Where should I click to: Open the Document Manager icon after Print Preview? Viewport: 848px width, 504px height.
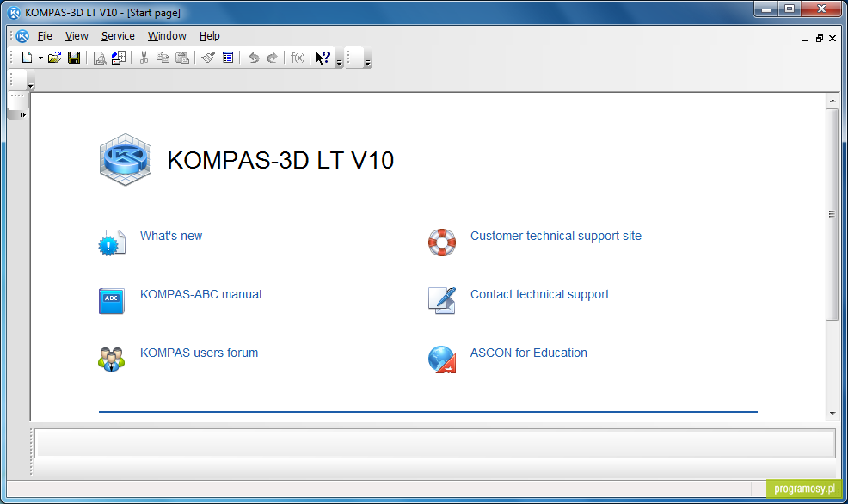[x=119, y=58]
